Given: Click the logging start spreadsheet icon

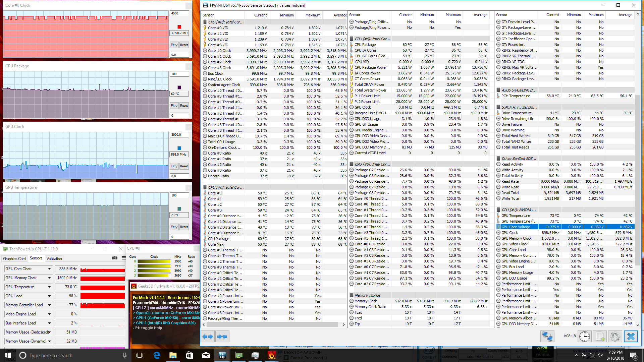Looking at the screenshot, I should pyautogui.click(x=600, y=336).
